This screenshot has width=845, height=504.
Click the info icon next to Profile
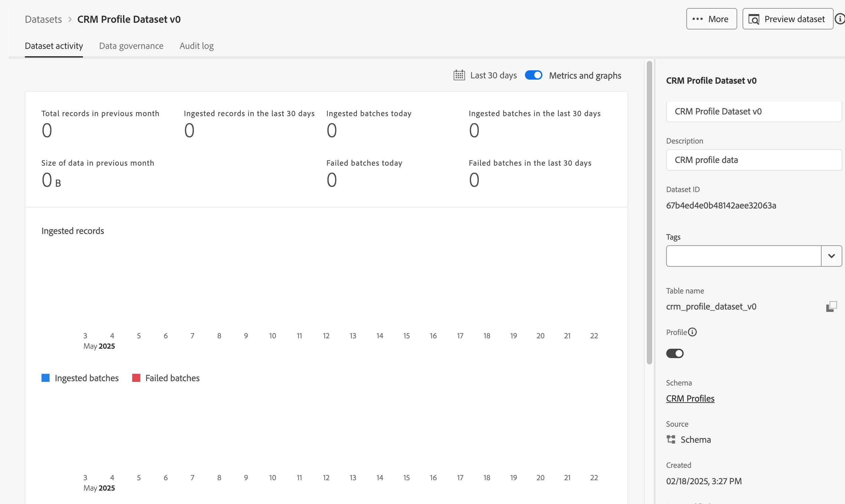point(692,332)
